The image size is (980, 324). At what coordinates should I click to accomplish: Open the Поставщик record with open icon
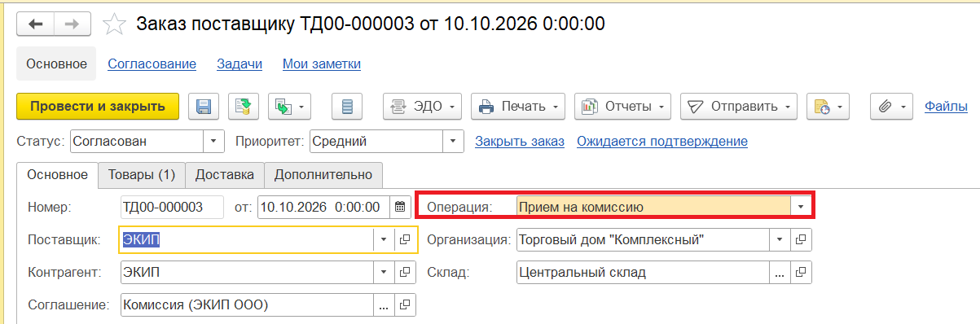[x=405, y=239]
